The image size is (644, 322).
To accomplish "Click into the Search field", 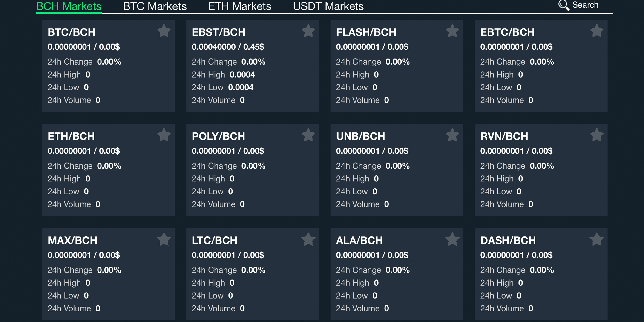I will point(585,5).
